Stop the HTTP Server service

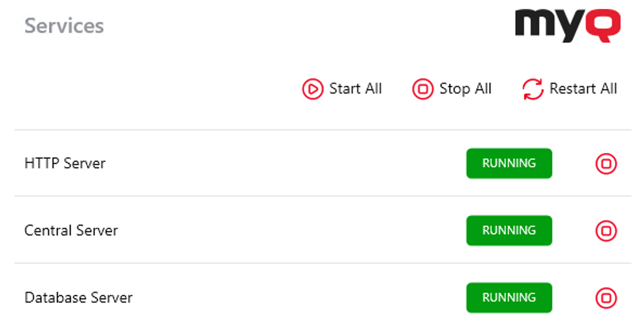click(606, 163)
